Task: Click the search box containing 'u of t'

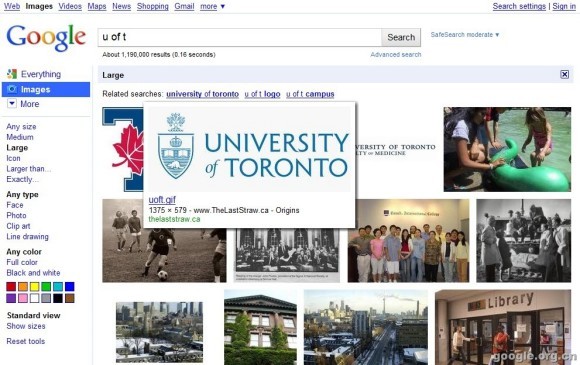Action: coord(240,37)
